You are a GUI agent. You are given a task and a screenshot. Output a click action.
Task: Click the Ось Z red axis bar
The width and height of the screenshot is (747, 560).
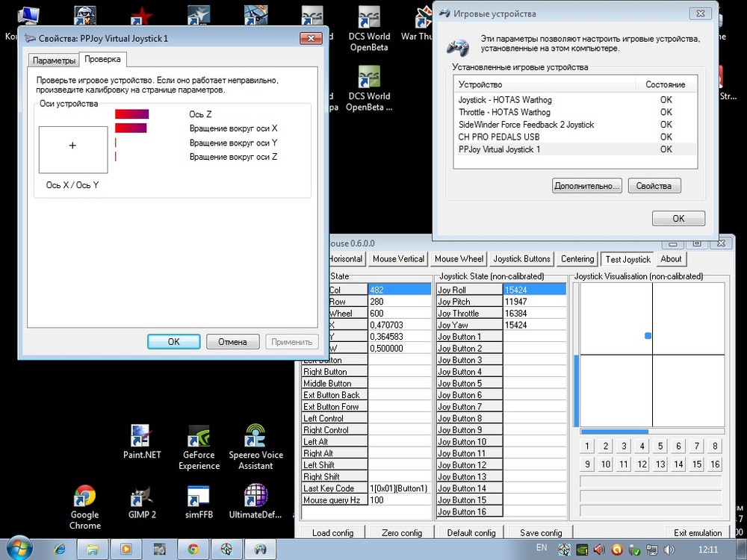[x=132, y=113]
